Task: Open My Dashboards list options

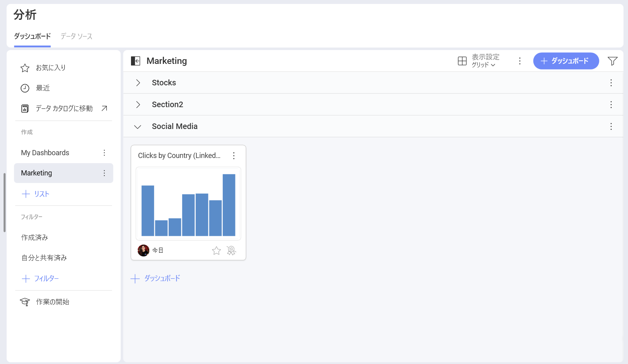Action: tap(104, 153)
